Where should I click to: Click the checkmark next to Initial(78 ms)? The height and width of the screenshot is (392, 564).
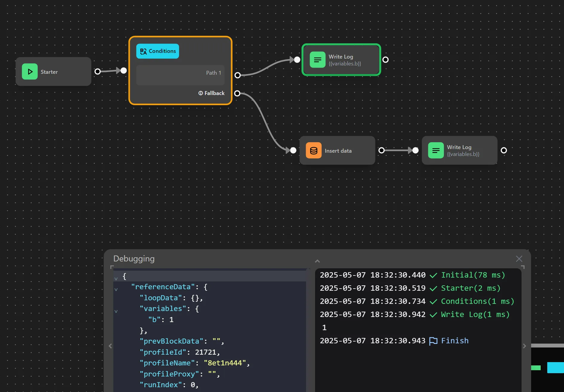tap(433, 275)
